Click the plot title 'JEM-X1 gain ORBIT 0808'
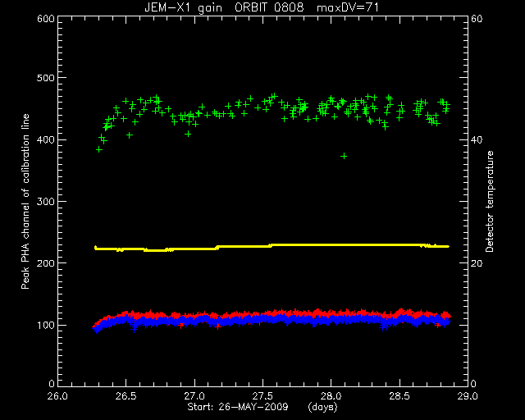This screenshot has height=420, width=525. tap(224, 7)
